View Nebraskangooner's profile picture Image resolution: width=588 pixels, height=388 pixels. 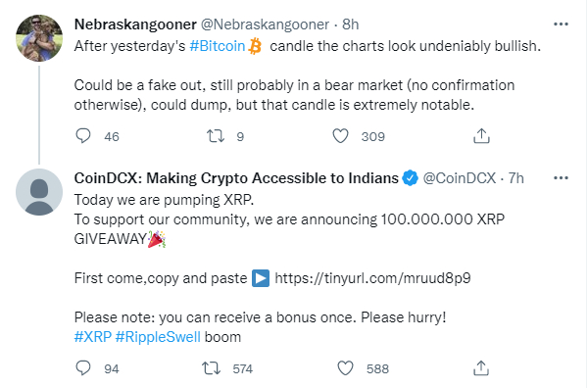(39, 38)
